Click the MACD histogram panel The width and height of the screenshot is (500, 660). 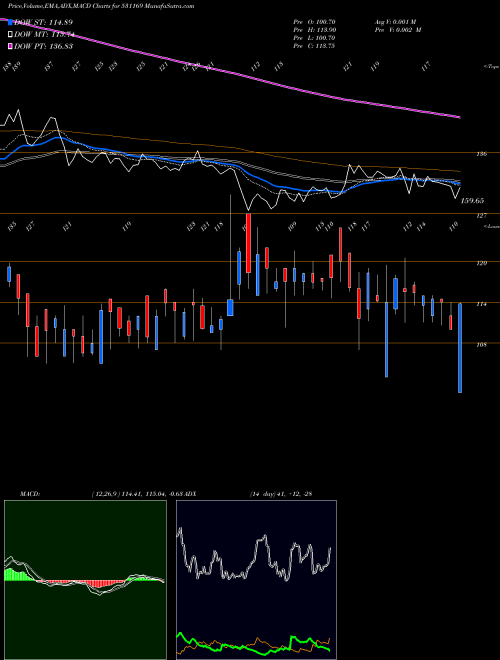(85, 580)
